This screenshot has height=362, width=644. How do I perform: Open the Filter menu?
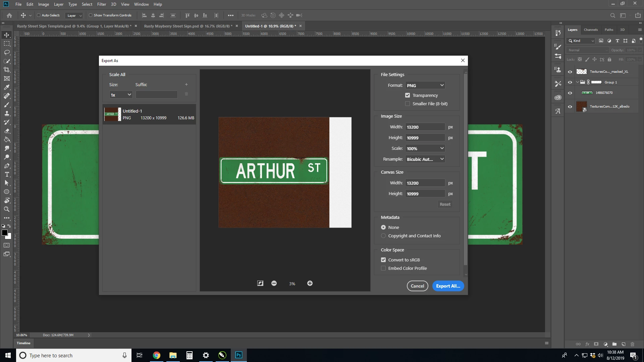pos(101,4)
